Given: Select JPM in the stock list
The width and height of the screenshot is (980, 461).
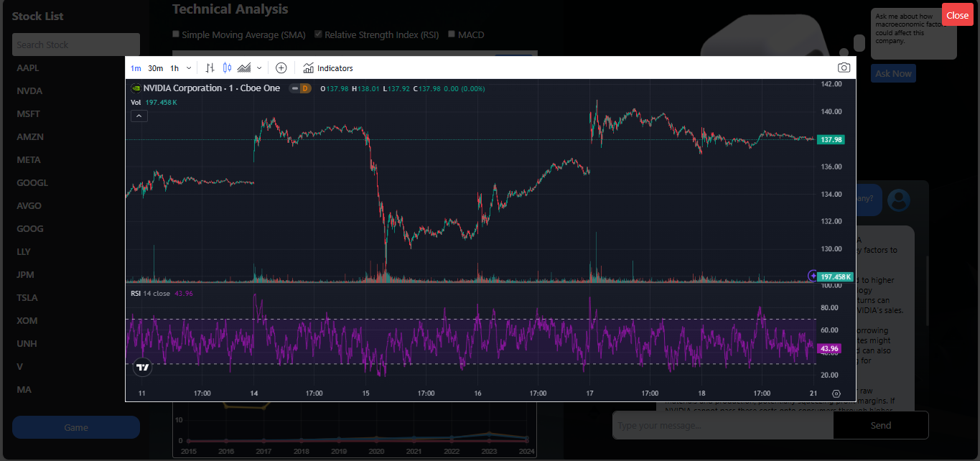Looking at the screenshot, I should (26, 274).
